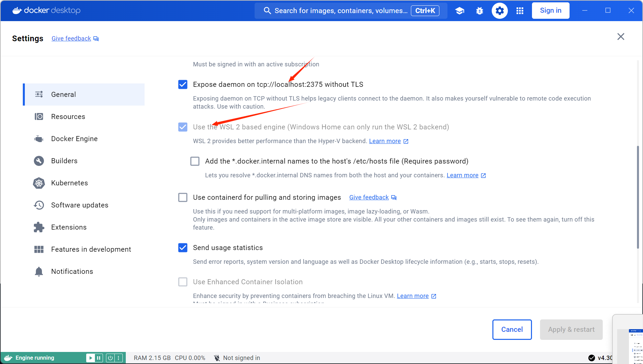Click the version checkmark icon in status bar
The image size is (643, 364).
click(x=592, y=358)
